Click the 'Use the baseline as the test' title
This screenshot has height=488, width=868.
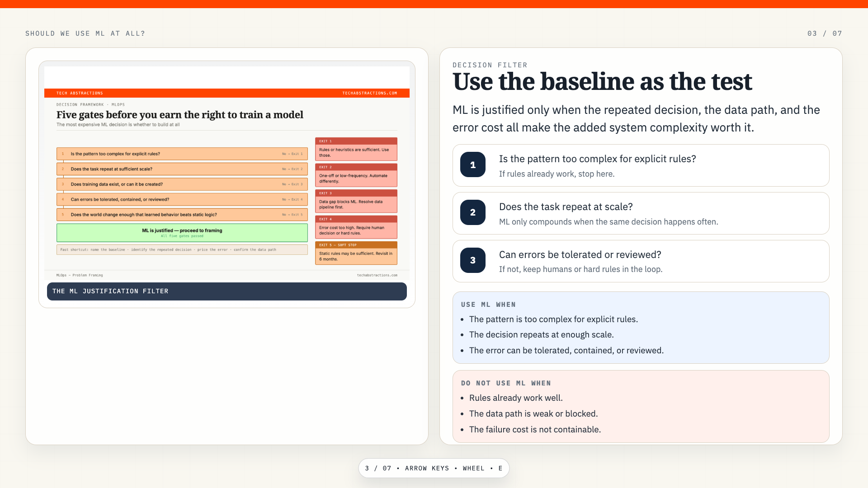(602, 82)
